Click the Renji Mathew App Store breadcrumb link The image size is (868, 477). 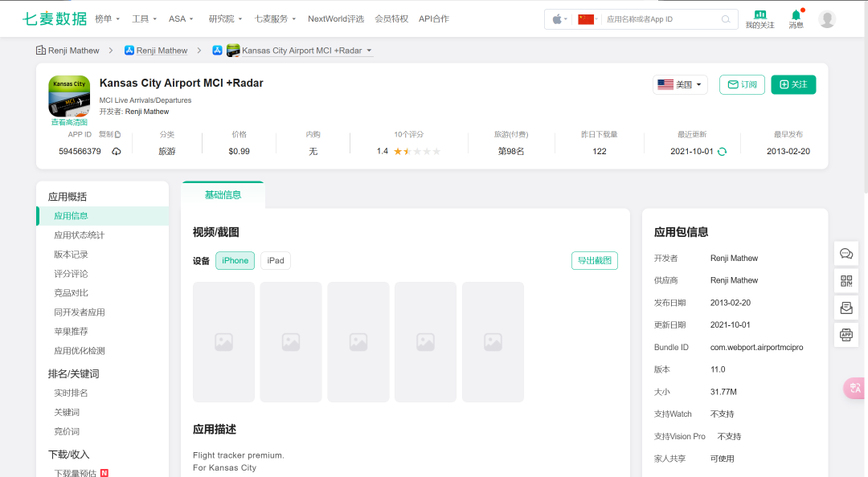click(x=162, y=51)
